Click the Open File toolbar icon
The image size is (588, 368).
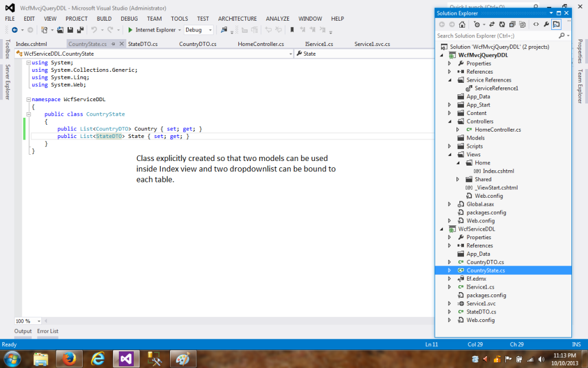tap(60, 30)
